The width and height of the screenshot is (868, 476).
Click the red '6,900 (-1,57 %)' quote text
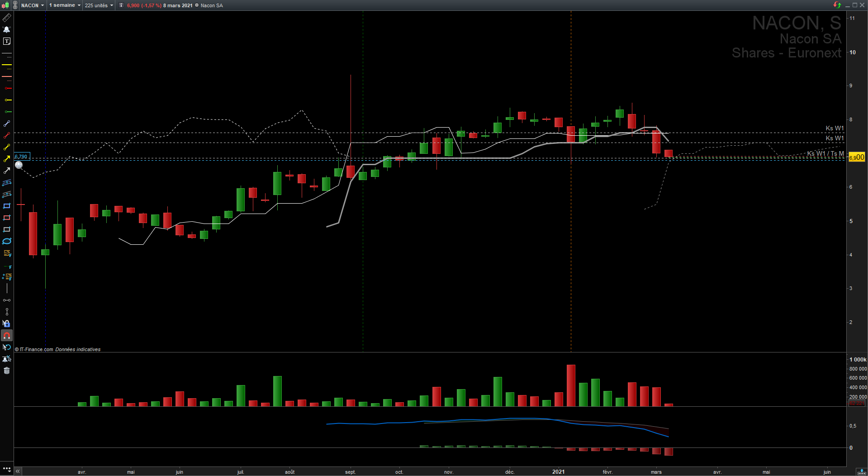click(144, 5)
